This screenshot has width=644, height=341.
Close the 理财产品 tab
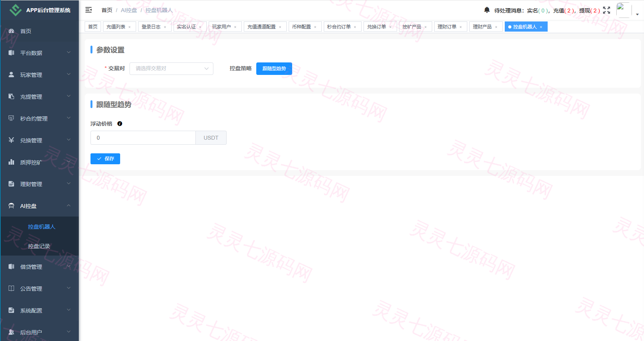click(x=496, y=27)
